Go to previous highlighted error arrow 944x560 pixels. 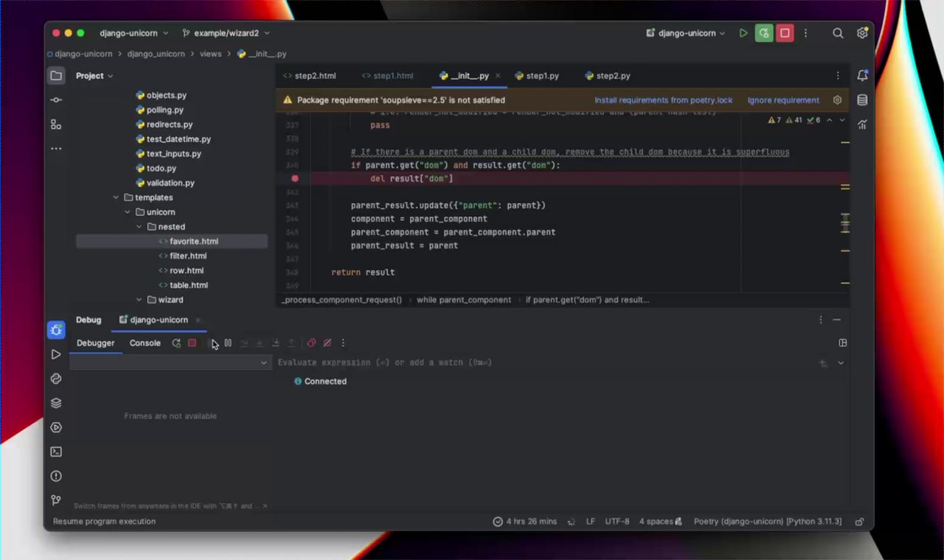coord(829,120)
